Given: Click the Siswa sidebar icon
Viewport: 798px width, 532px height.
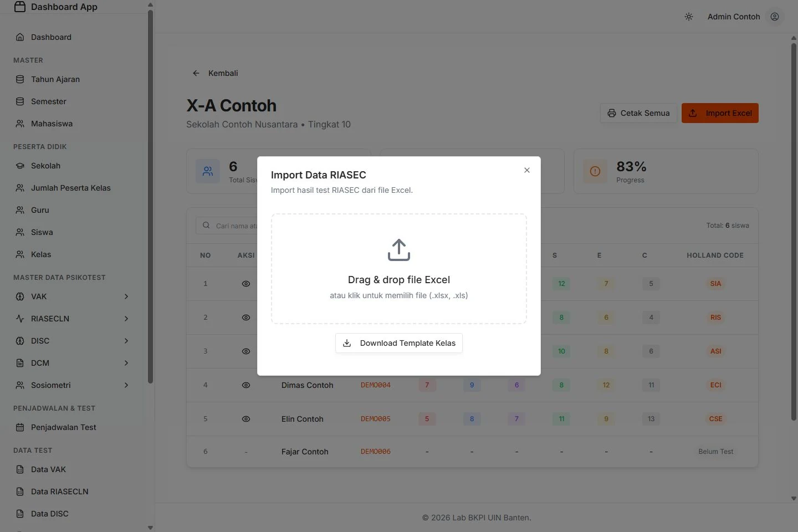Looking at the screenshot, I should pos(20,232).
